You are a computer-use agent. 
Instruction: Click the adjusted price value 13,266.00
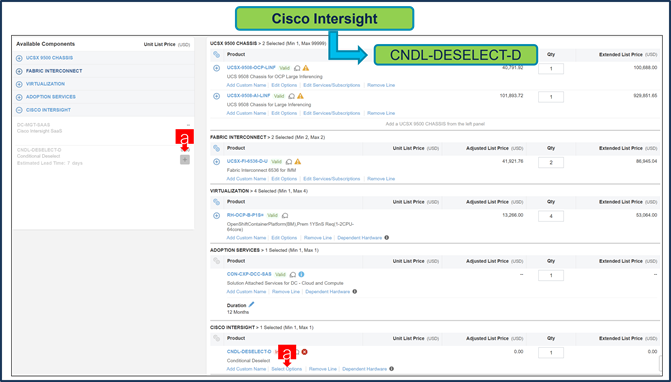(512, 215)
